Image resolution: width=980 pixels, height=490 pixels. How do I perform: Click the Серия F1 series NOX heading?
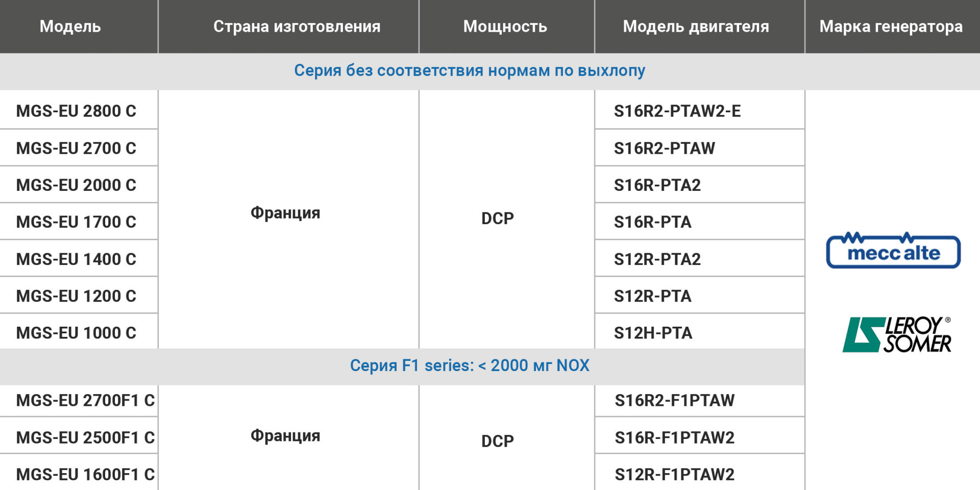(470, 365)
